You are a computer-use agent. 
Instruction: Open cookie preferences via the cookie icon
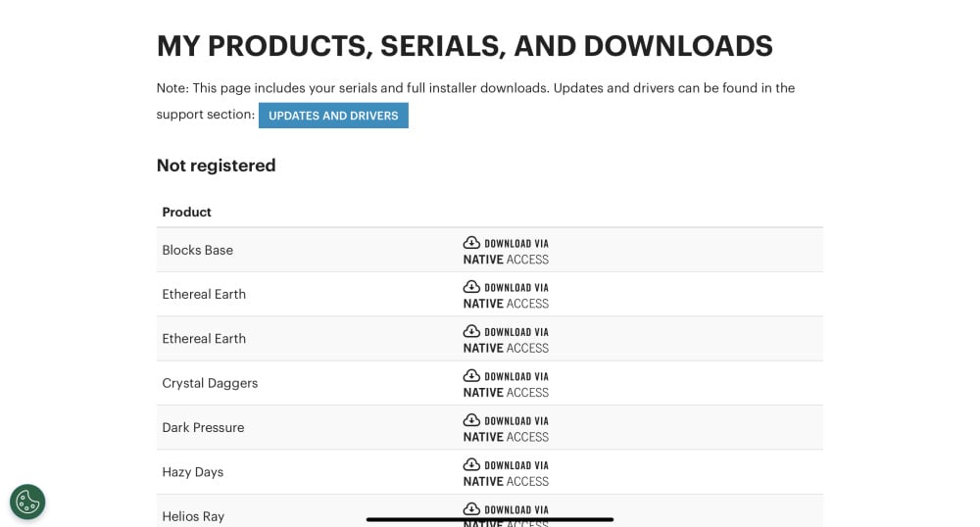[27, 502]
